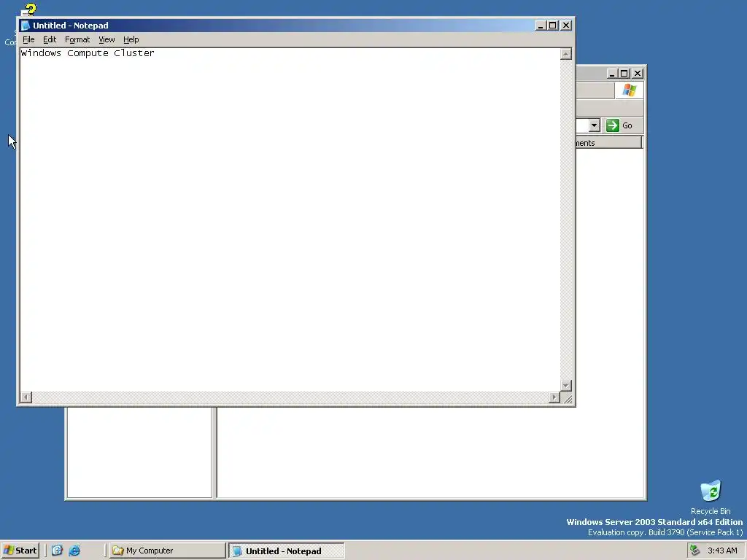Click the Notepad title bar icon

click(26, 26)
